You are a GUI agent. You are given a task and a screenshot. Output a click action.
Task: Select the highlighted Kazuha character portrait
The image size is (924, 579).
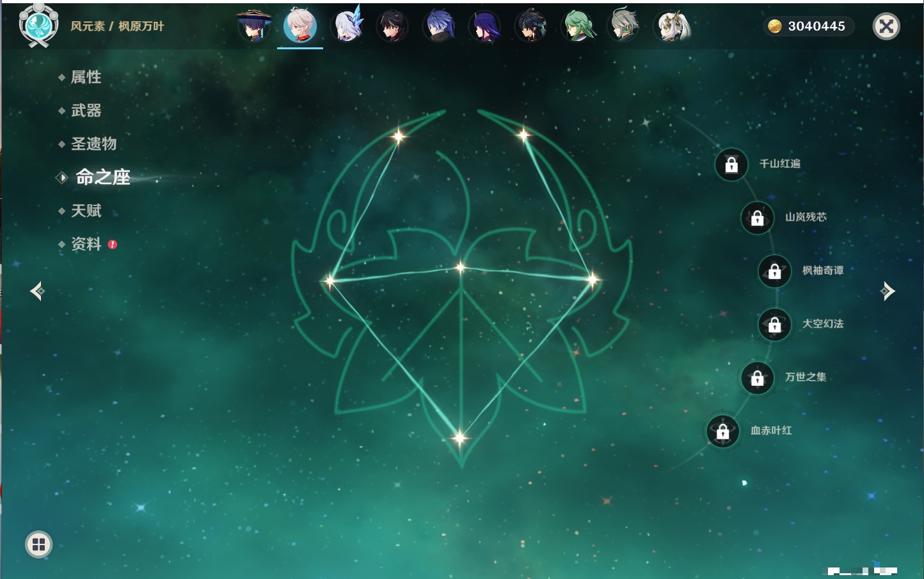pos(300,26)
